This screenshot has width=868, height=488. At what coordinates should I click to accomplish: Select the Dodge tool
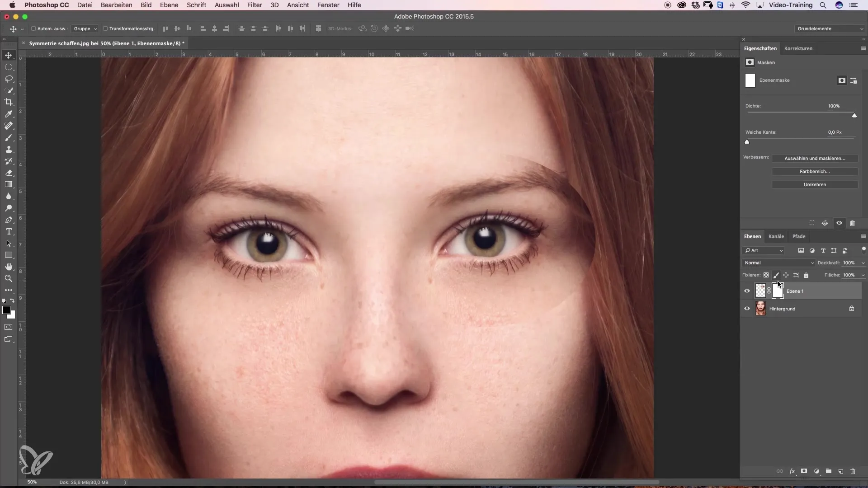click(9, 208)
